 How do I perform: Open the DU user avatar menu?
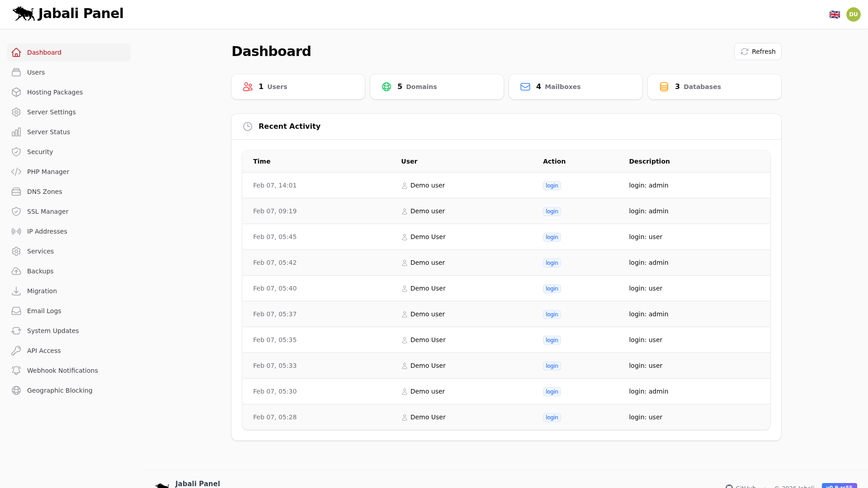854,14
